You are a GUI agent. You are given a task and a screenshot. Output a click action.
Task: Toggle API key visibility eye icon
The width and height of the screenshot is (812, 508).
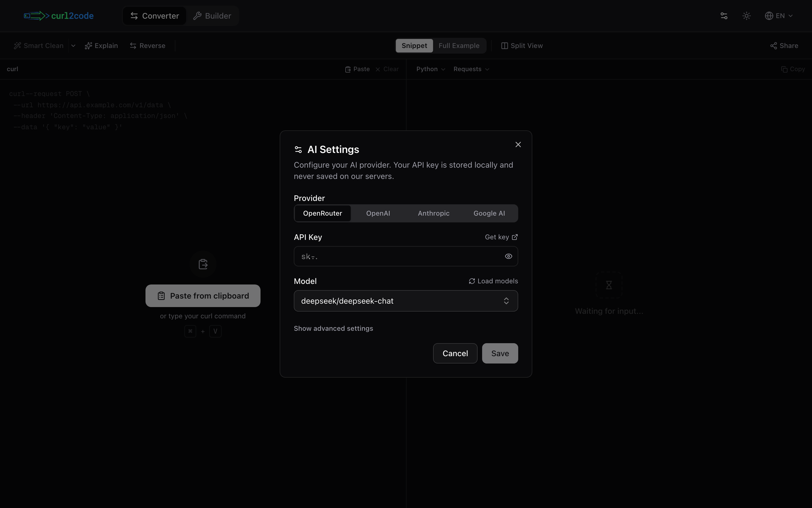[508, 256]
